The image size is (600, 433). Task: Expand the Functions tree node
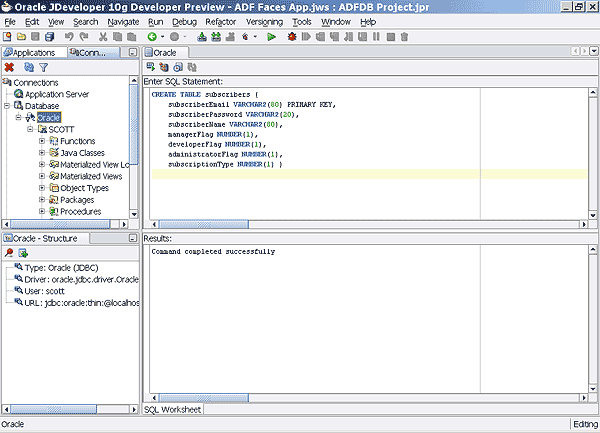42,141
